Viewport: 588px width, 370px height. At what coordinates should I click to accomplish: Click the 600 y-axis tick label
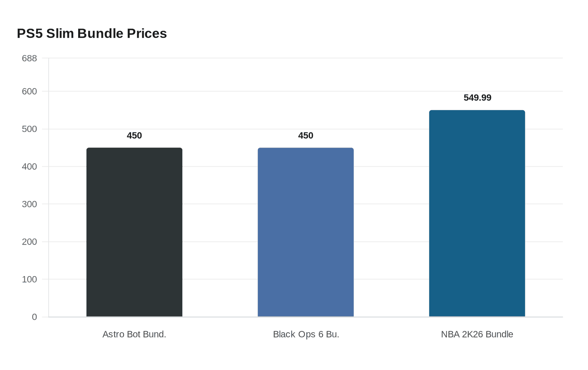[29, 91]
